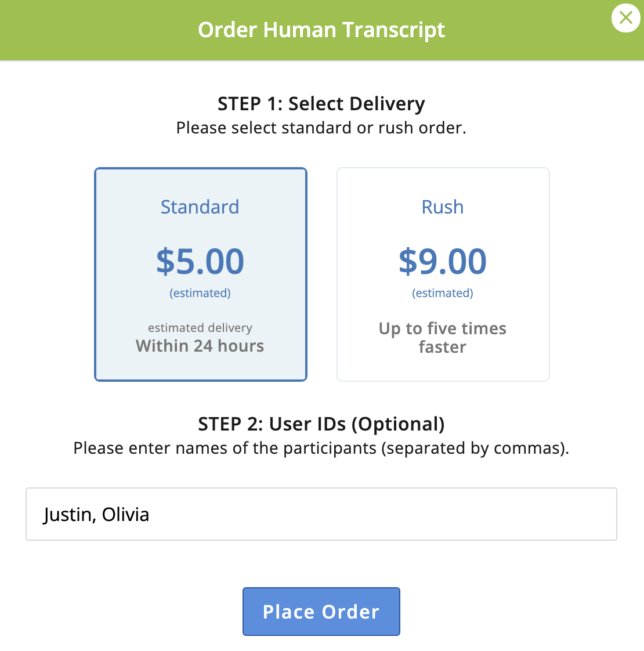
Task: Click the "Standard" option title
Action: point(200,207)
